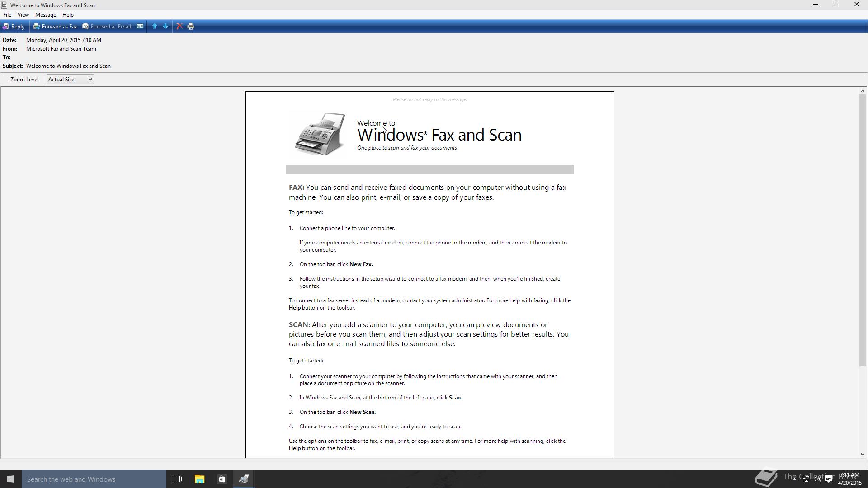The image size is (868, 488).
Task: Click the subject line 'Welcome to Windows Fax and Scan'
Action: [x=68, y=66]
